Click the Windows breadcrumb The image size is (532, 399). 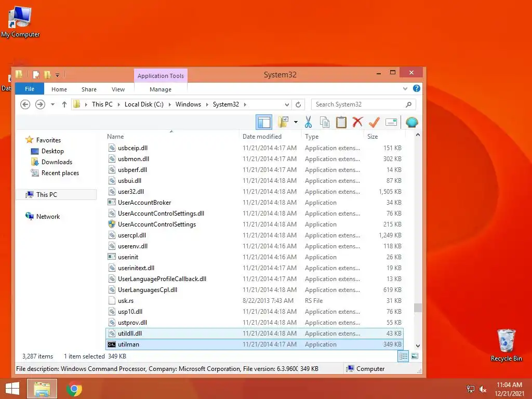pos(188,104)
